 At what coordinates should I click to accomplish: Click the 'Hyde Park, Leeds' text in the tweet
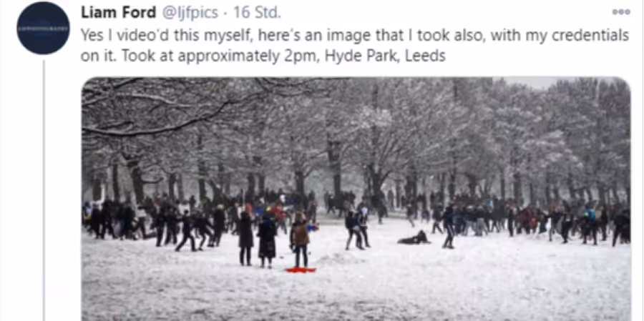(385, 56)
